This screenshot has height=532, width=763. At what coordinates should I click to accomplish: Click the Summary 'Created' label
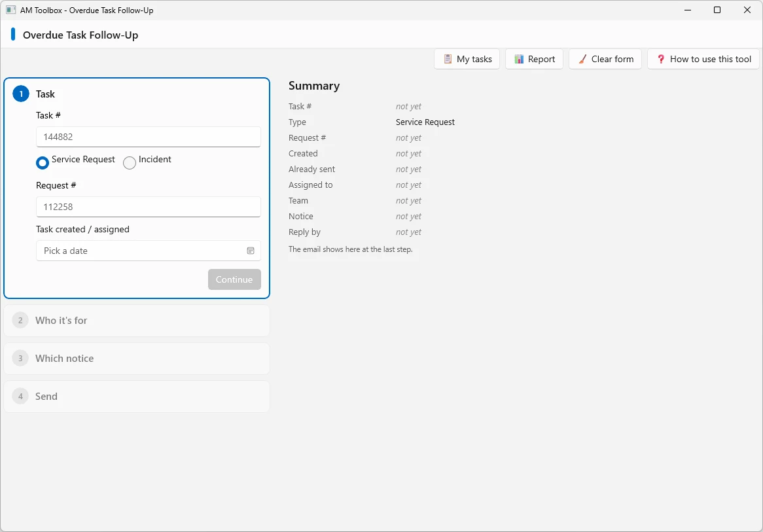[x=303, y=153]
